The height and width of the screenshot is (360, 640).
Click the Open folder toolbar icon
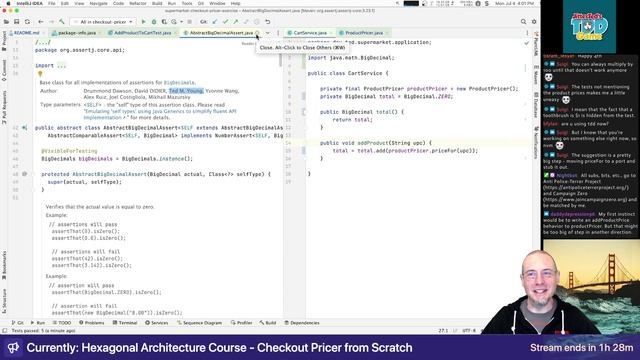pyautogui.click(x=6, y=22)
